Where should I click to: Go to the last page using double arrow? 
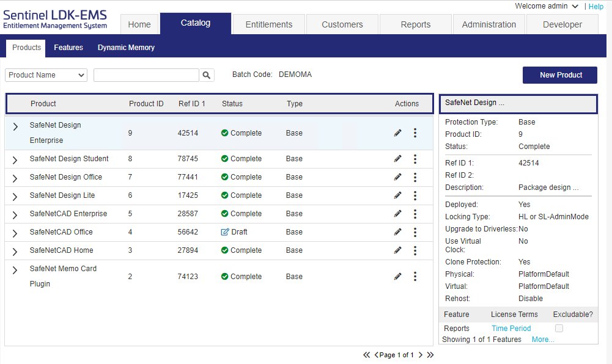click(430, 355)
